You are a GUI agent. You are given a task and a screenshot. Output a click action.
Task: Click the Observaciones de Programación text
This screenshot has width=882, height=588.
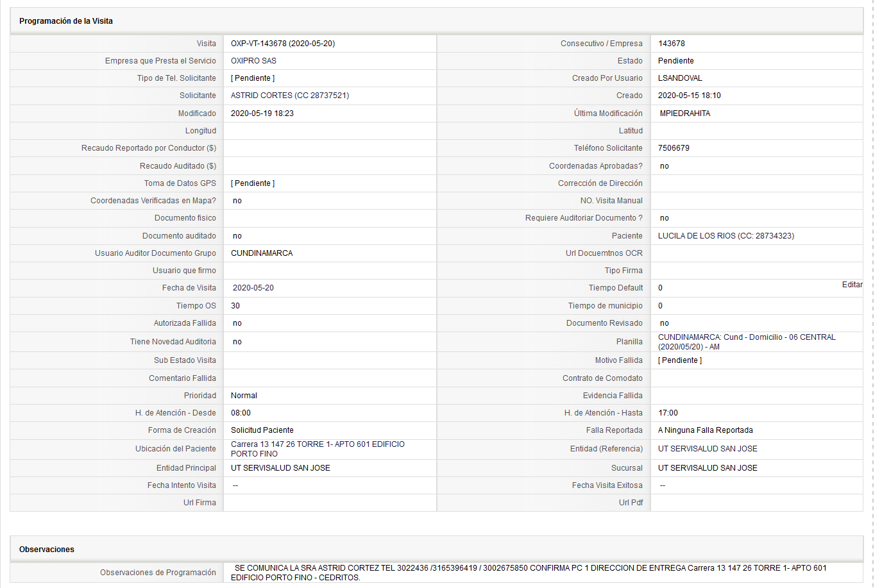click(x=529, y=573)
